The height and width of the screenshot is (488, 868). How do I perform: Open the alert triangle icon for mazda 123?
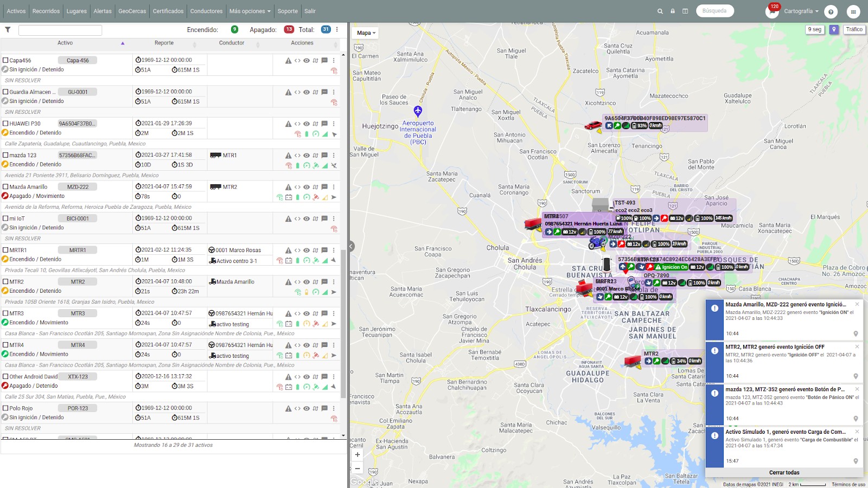(289, 156)
